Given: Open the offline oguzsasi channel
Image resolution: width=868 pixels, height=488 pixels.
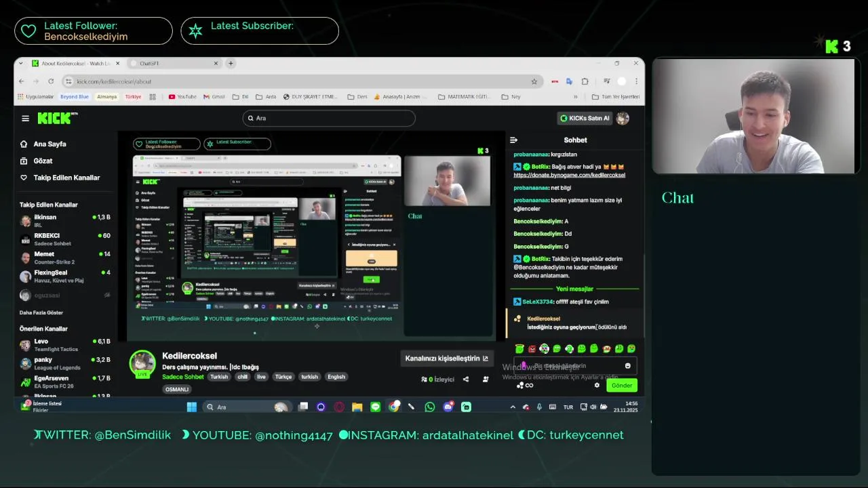Looking at the screenshot, I should click(x=64, y=295).
